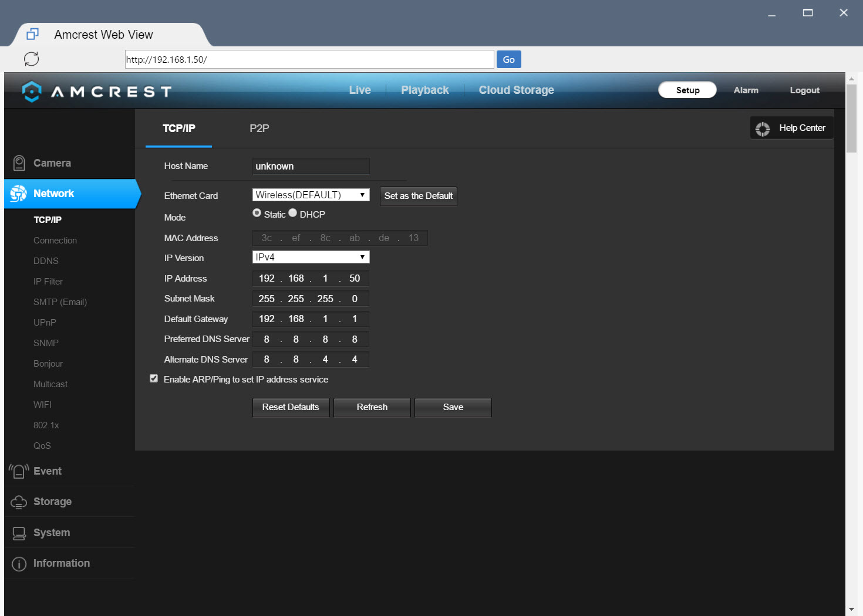Select Static mode radio button
Screen dimensions: 863x616
(257, 213)
